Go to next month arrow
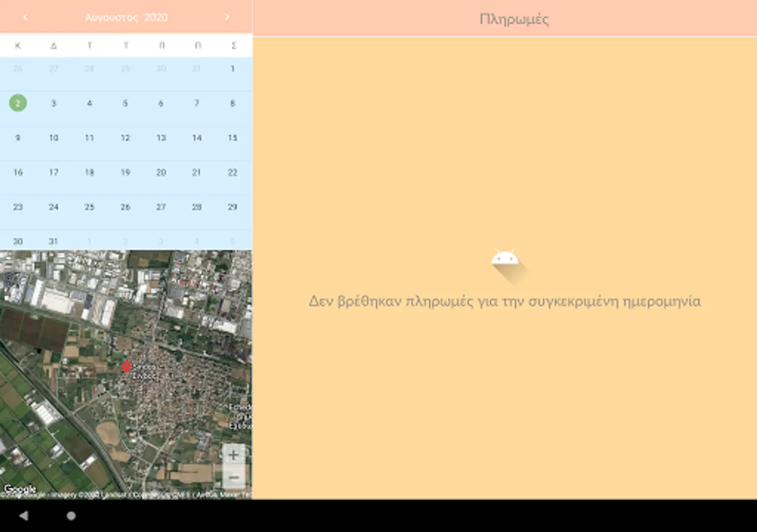Screen dimensions: 757x532 click(227, 17)
